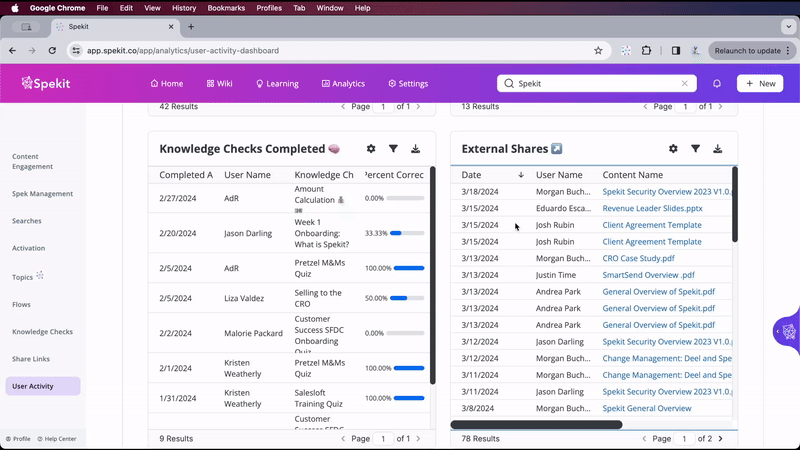Filter the Knowledge Checks Completed table
This screenshot has height=450, width=800.
[393, 148]
